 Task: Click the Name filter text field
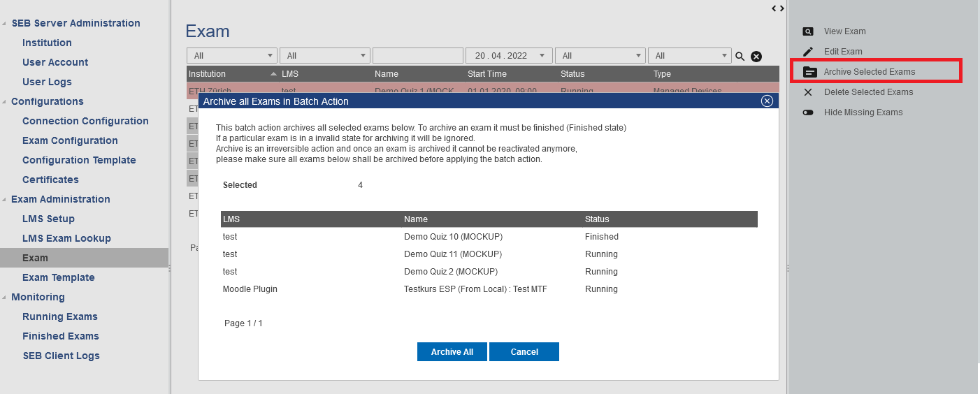[417, 56]
